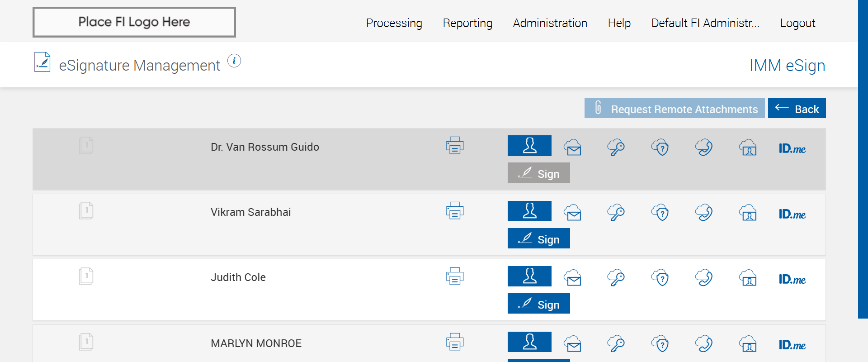This screenshot has height=362, width=868.
Task: Click the document page icon beside Vikram Sarabhai
Action: point(86,211)
